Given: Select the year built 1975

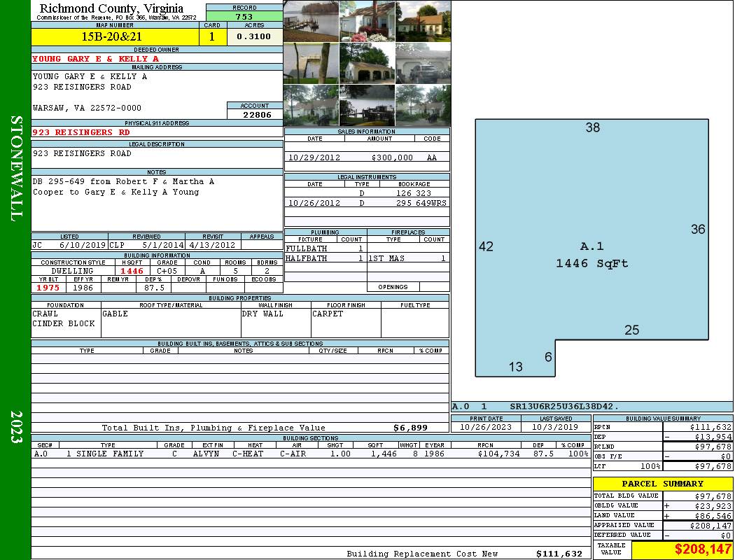Looking at the screenshot, I should [x=48, y=288].
